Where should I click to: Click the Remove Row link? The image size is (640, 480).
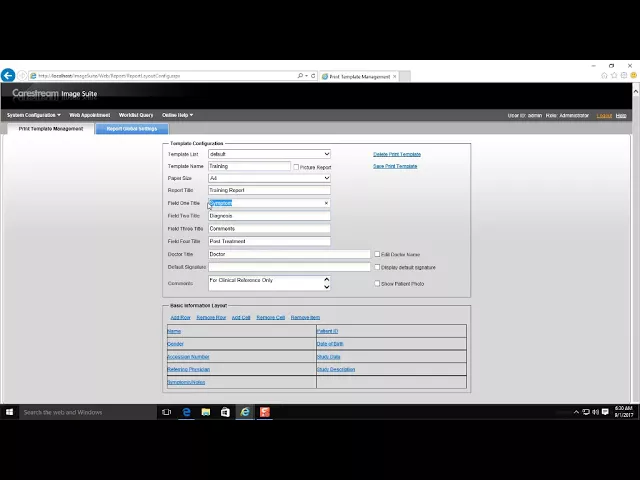click(211, 318)
